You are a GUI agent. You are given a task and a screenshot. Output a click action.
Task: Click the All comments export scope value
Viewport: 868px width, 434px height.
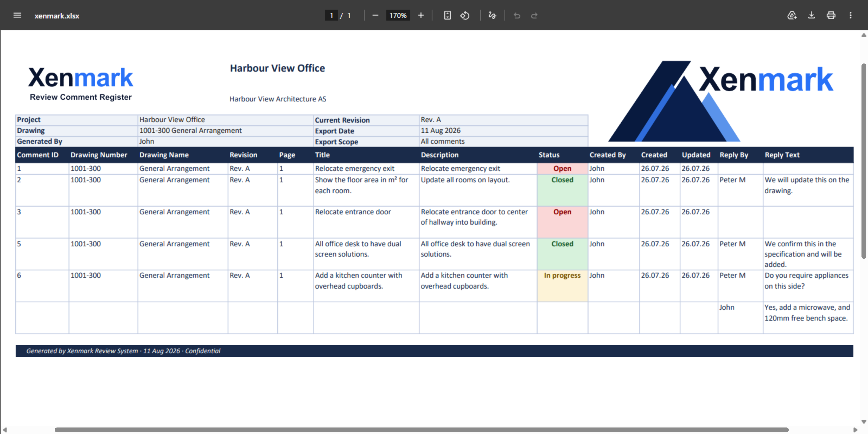coord(442,141)
